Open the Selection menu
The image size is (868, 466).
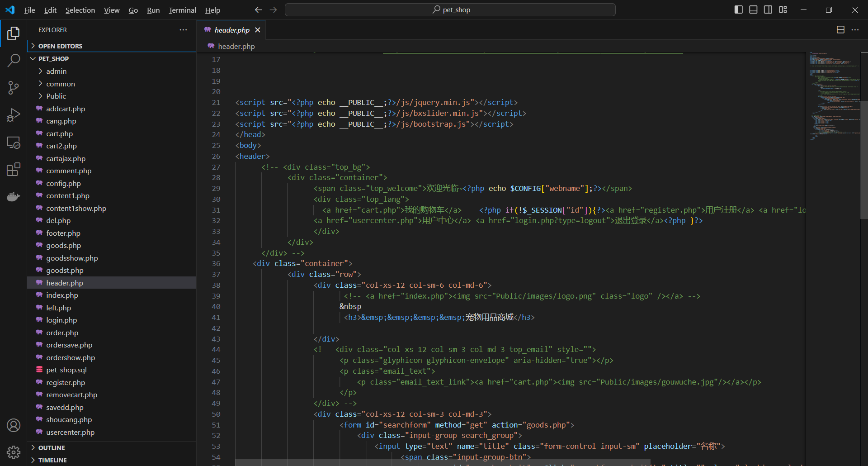80,10
